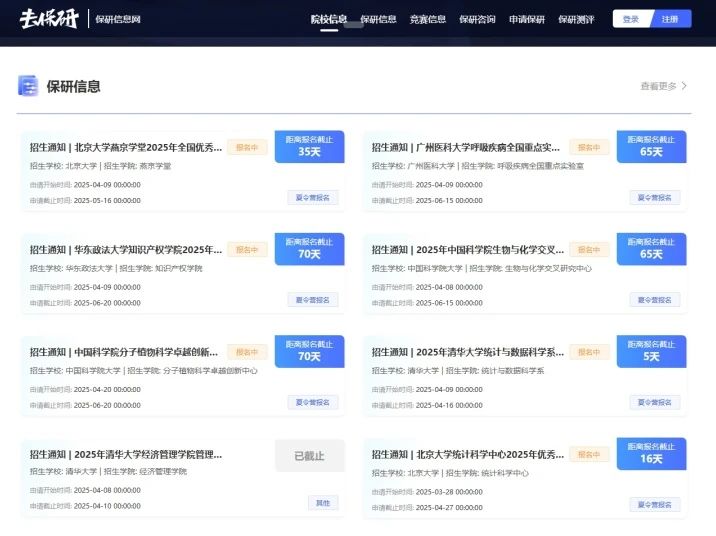The image size is (716, 536).
Task: Open 2025年中国科学院生物与化学交叉 notice title
Action: coord(468,250)
